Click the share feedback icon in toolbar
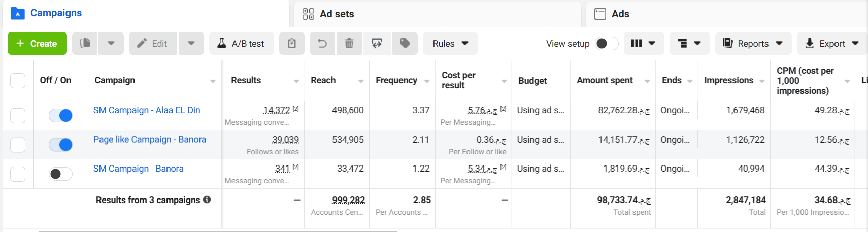Image resolution: width=868 pixels, height=232 pixels. (377, 44)
